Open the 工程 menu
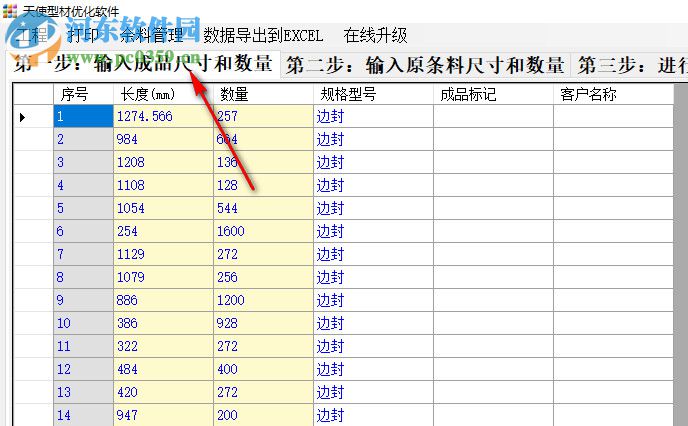 pyautogui.click(x=32, y=35)
